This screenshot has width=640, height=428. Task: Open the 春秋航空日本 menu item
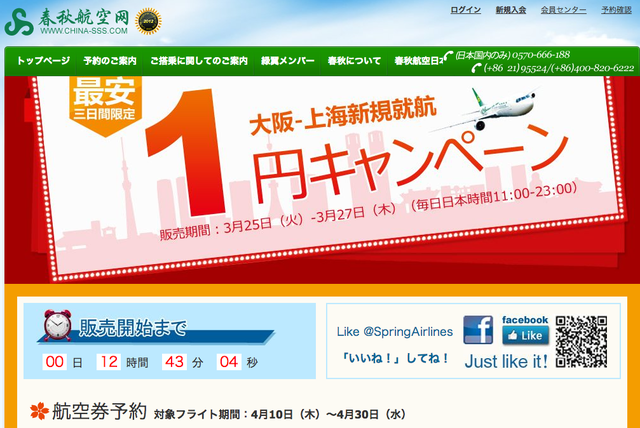tap(418, 61)
